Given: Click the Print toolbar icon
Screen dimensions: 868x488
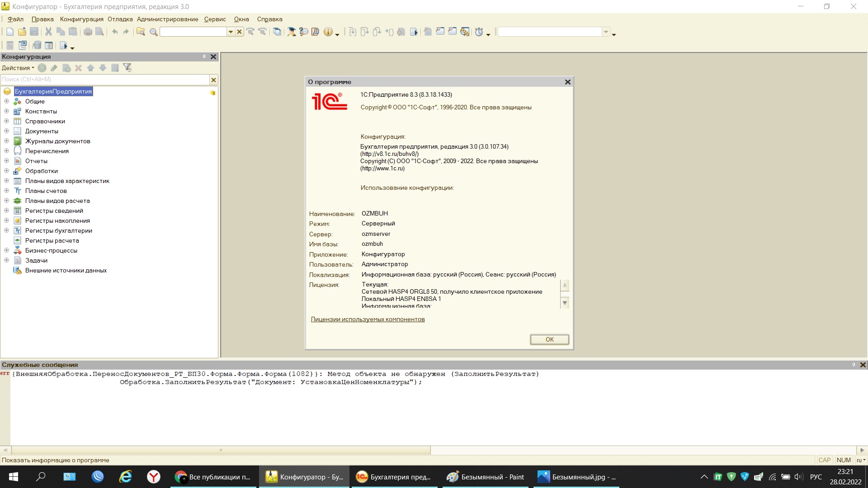Looking at the screenshot, I should [88, 32].
